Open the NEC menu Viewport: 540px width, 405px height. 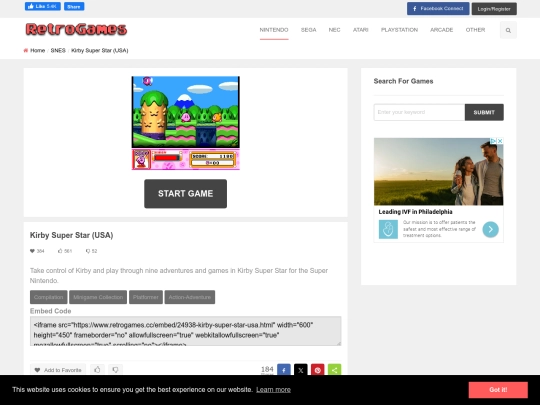pos(334,30)
